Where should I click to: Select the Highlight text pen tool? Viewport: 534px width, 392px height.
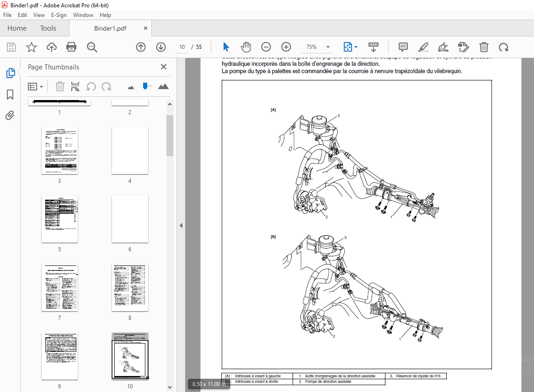[x=423, y=47]
